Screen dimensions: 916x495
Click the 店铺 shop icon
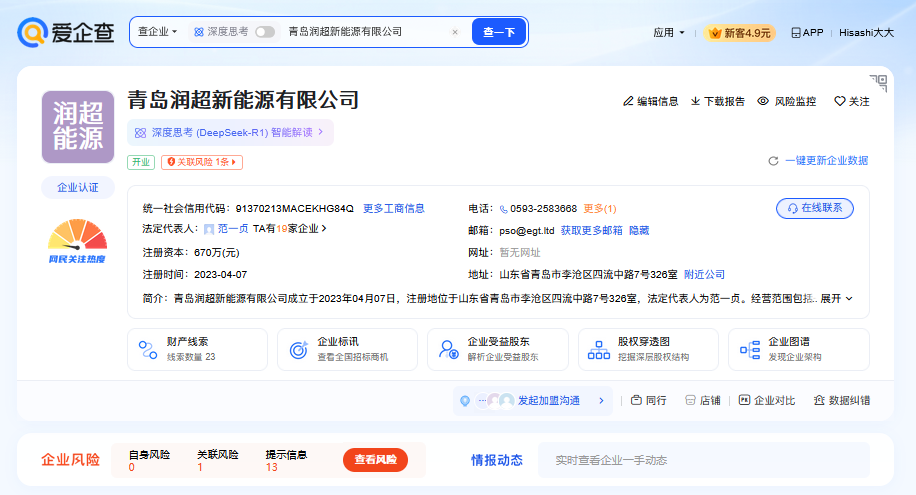point(690,400)
